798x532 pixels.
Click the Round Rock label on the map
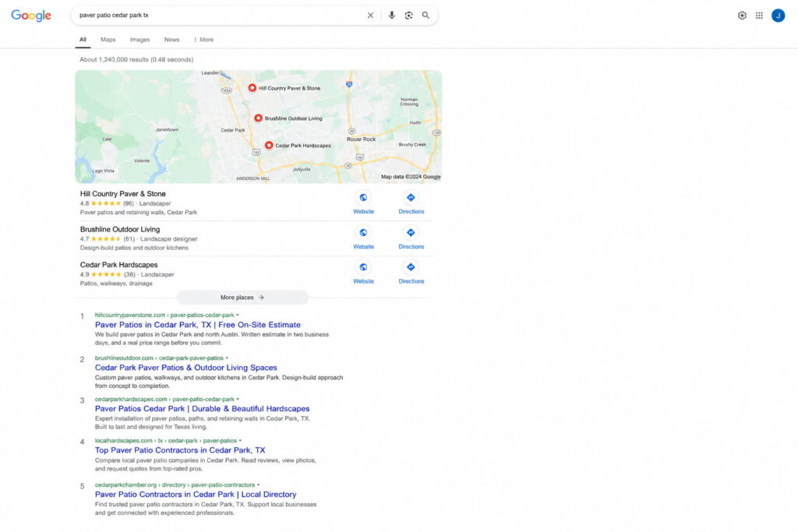tap(362, 139)
